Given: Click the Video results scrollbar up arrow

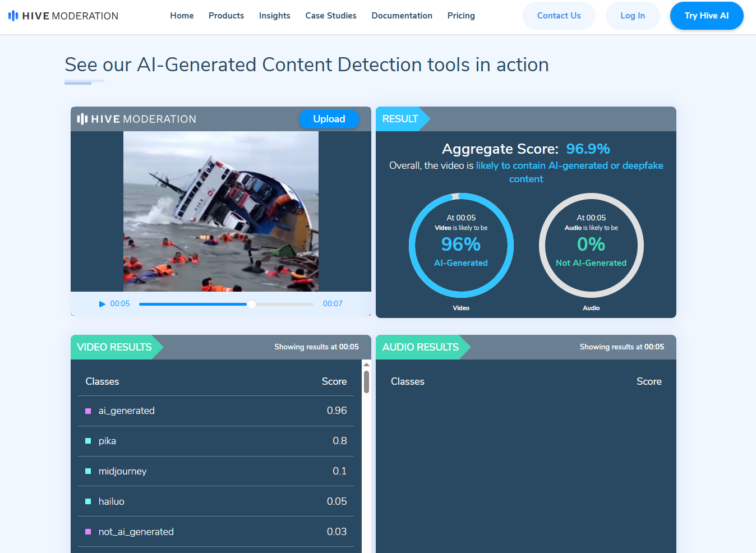Looking at the screenshot, I should pos(366,365).
